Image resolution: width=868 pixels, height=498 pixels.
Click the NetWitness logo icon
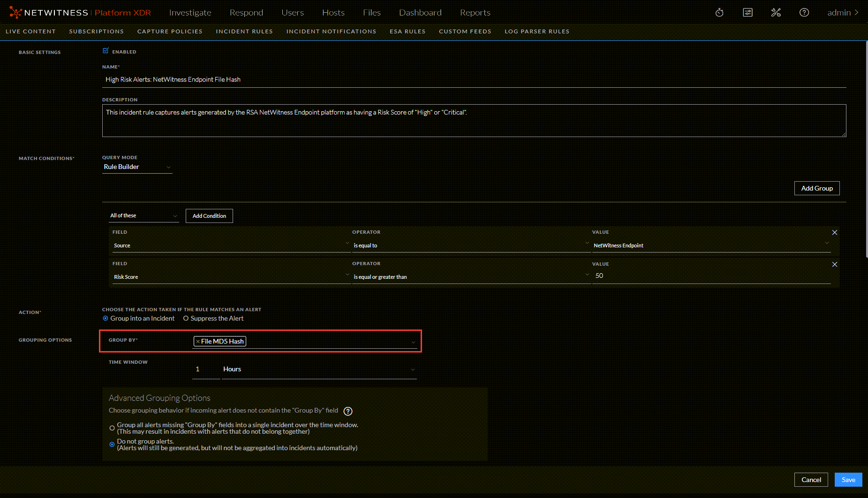point(15,13)
